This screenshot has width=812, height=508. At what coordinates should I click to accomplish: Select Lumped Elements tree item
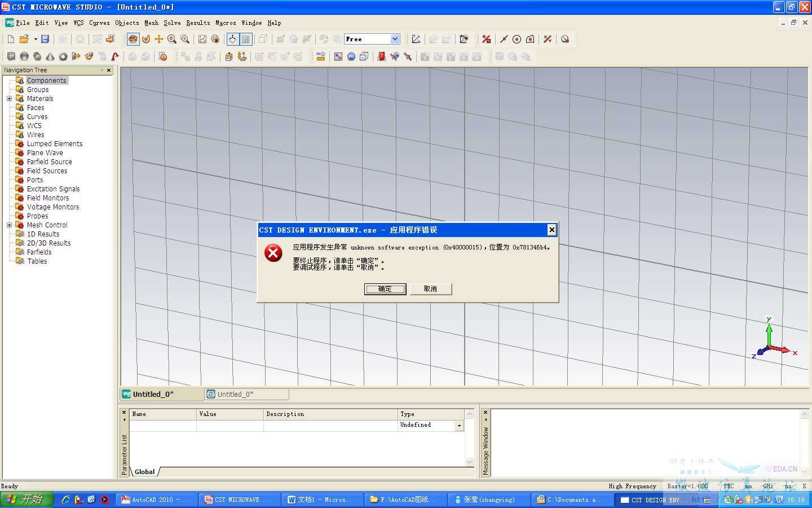[x=55, y=144]
